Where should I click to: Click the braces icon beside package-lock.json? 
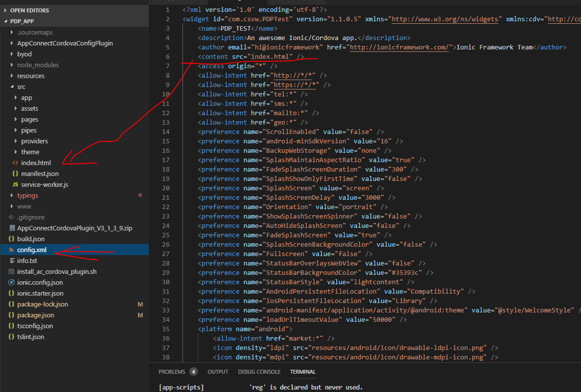click(x=11, y=304)
